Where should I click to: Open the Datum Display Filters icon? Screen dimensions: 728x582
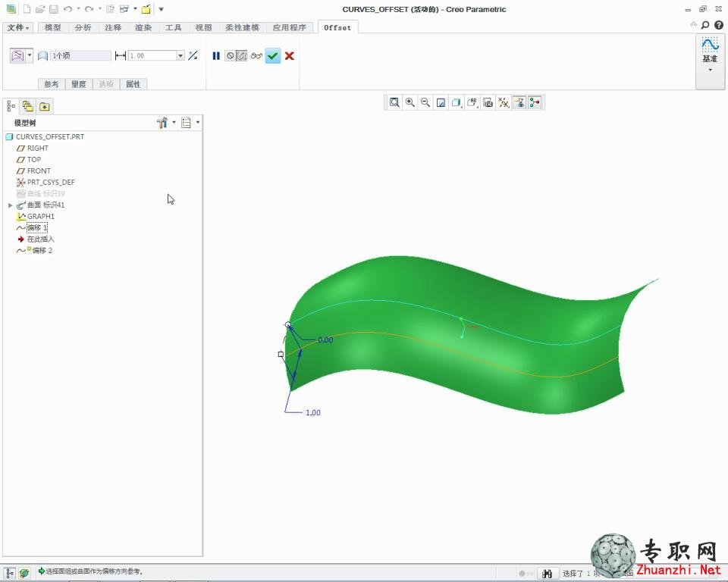tap(504, 102)
